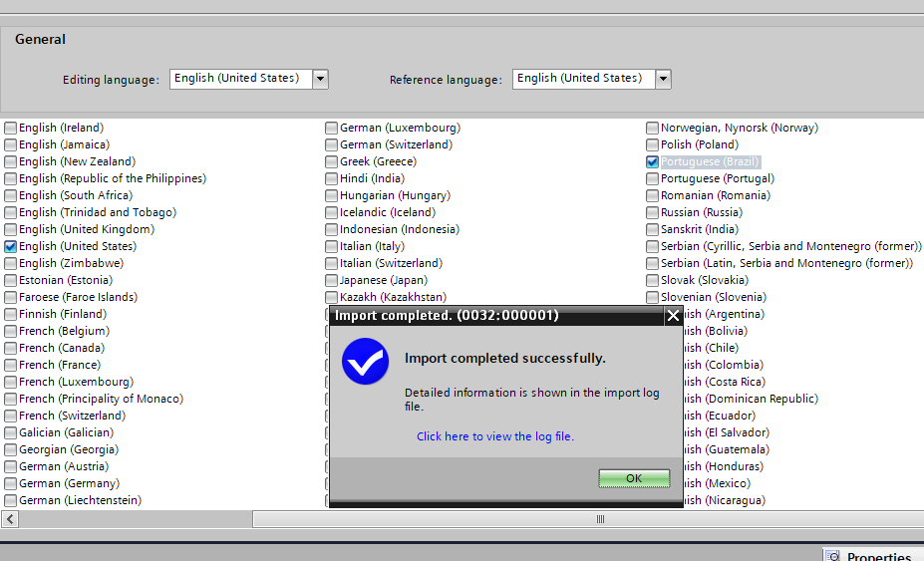Check the Icelandic (Iceland) checkbox
This screenshot has height=561, width=924.
tap(331, 212)
